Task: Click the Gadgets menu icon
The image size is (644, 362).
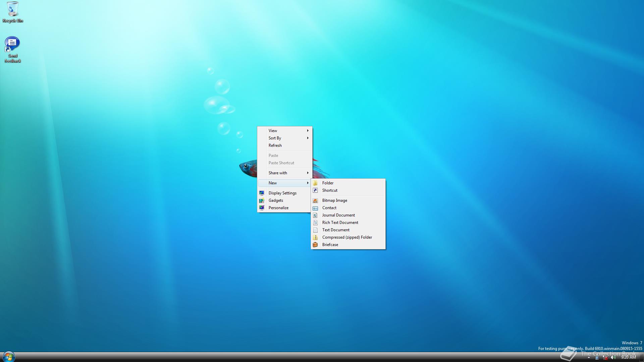Action: [x=262, y=200]
